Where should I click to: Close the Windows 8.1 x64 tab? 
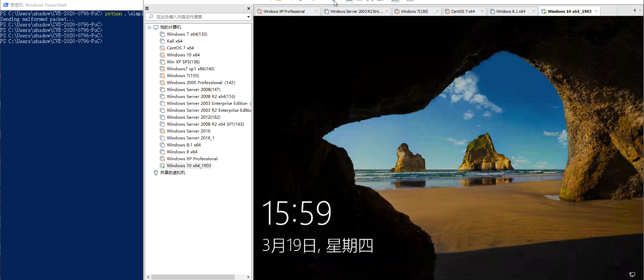[534, 11]
